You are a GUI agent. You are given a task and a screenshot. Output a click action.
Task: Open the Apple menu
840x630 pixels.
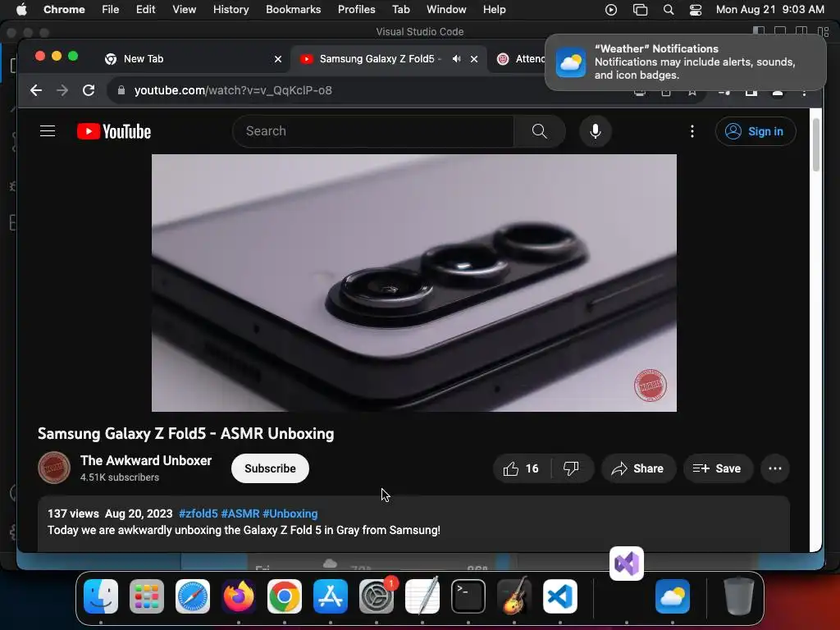pyautogui.click(x=21, y=10)
